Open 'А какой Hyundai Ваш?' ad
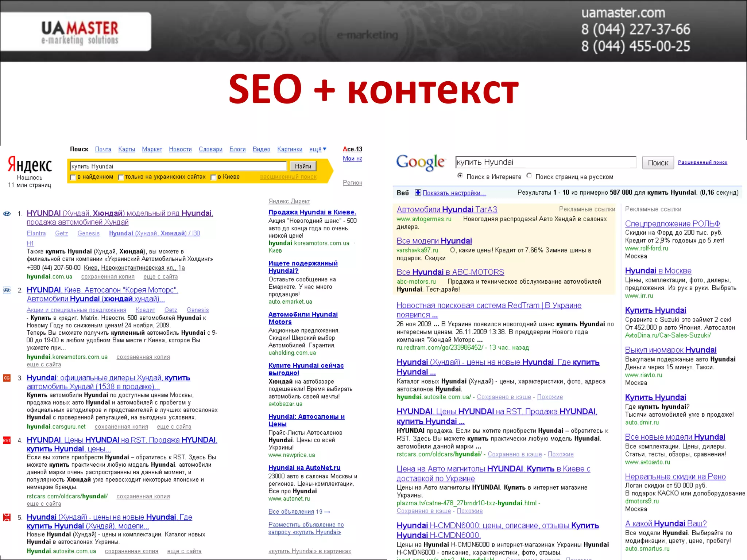The width and height of the screenshot is (747, 560). 666,524
